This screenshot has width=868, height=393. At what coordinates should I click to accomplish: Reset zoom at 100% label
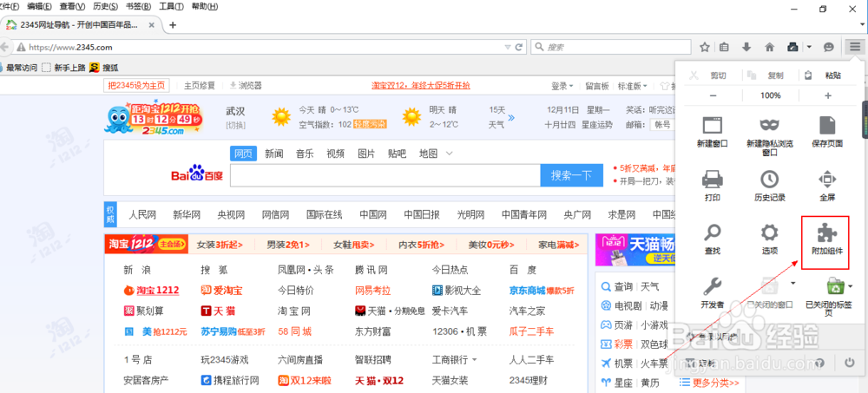coord(770,95)
